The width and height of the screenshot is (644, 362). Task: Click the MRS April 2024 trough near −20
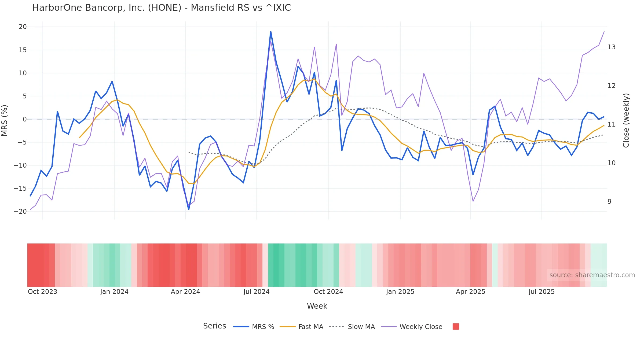point(189,209)
